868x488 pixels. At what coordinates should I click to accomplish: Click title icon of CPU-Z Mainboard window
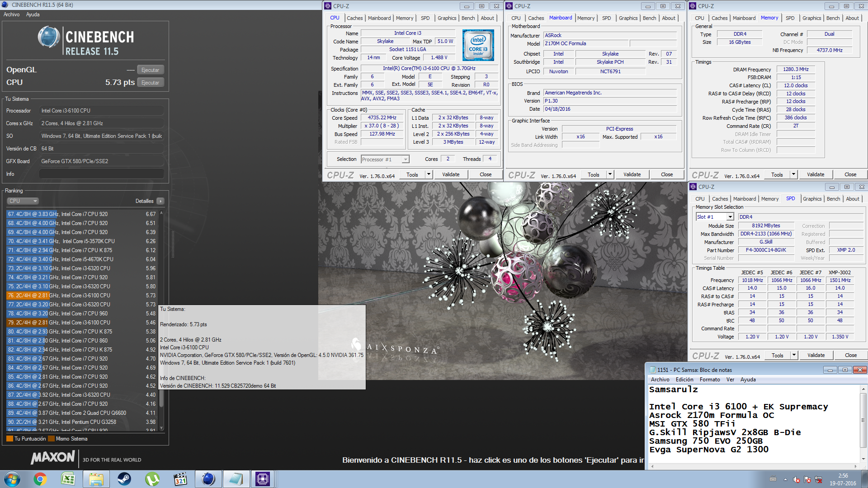pyautogui.click(x=509, y=6)
